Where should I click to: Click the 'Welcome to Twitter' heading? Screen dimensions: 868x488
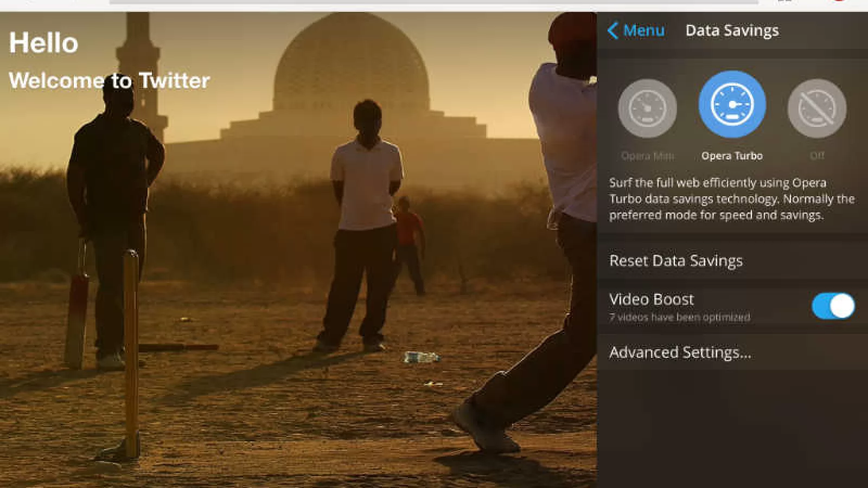pos(109,81)
